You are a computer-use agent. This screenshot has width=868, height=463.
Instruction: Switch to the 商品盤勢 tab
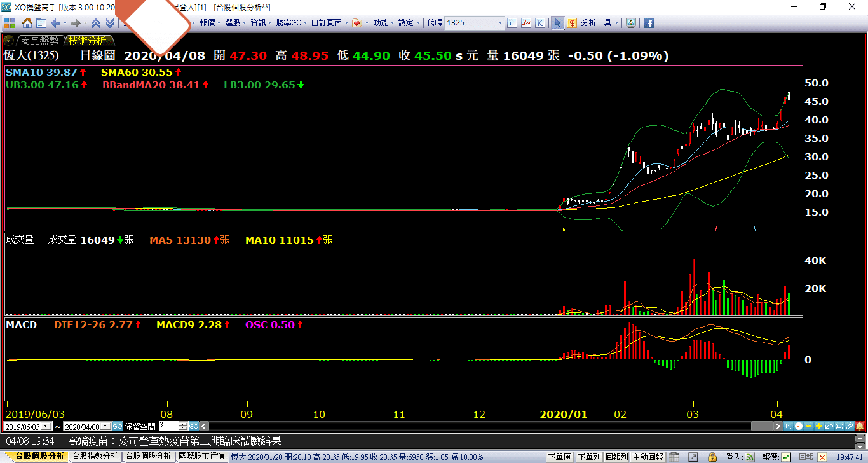tap(38, 41)
